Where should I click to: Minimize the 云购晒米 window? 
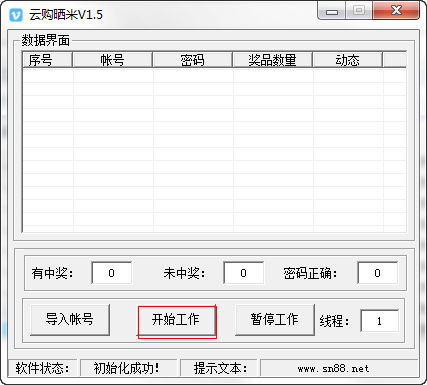coord(332,11)
